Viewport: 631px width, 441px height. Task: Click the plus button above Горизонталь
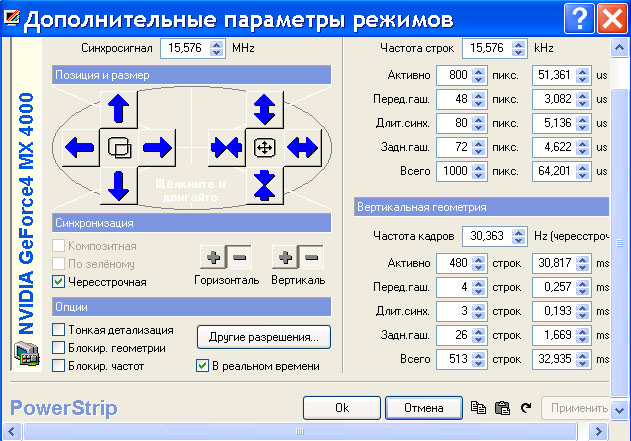[212, 258]
